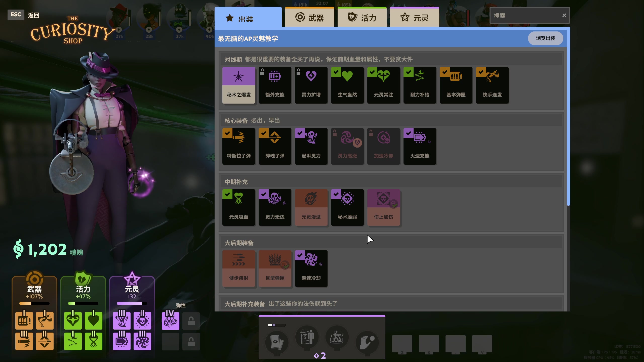
Task: Select the third ability running figure icon
Action: (337, 337)
